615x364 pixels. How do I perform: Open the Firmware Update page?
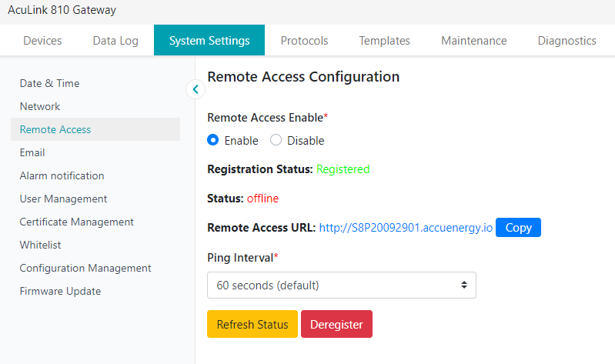60,291
